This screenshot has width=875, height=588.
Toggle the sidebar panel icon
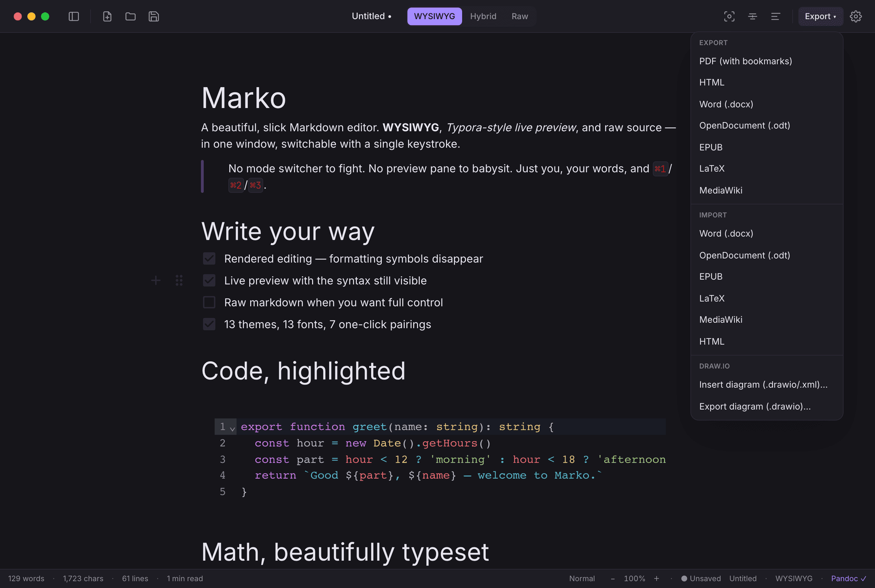pos(74,16)
